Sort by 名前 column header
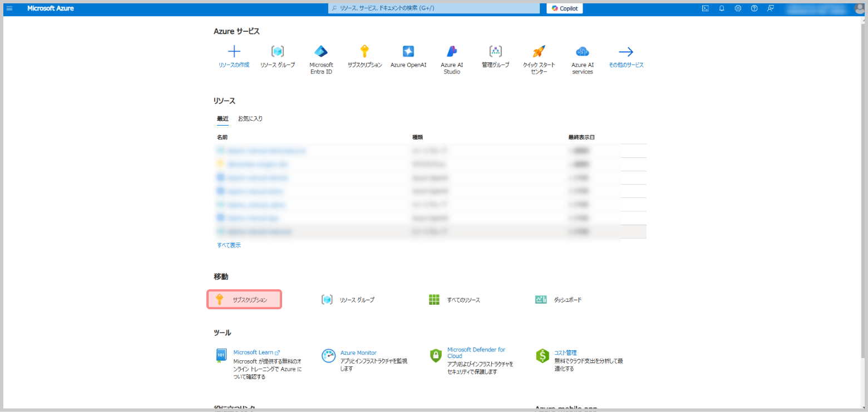 tap(222, 137)
